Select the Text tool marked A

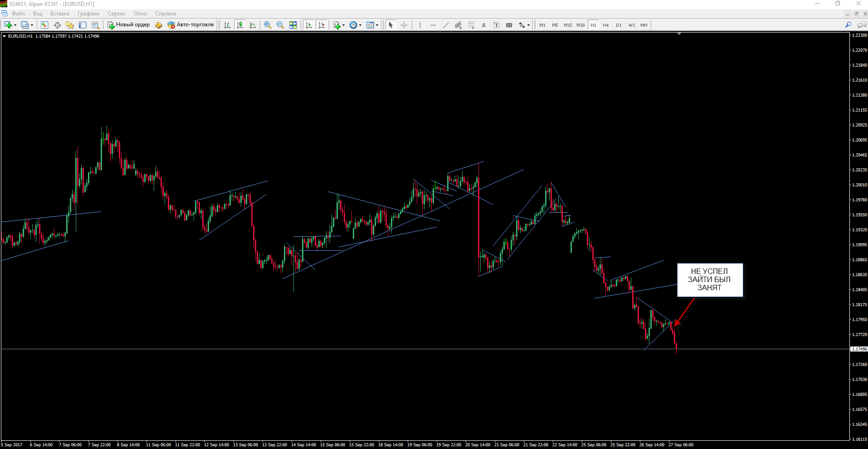(x=483, y=25)
